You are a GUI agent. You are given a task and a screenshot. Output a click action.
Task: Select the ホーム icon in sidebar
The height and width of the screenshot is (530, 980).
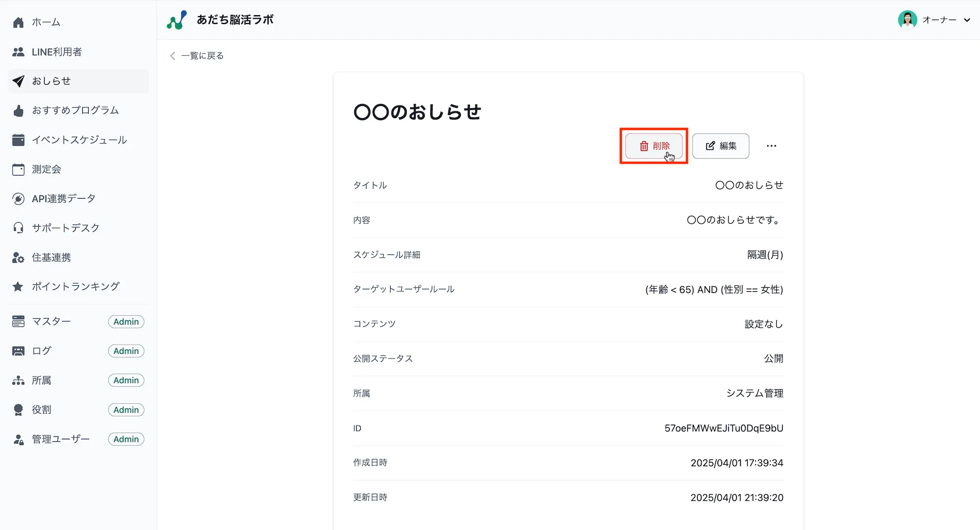pos(18,22)
